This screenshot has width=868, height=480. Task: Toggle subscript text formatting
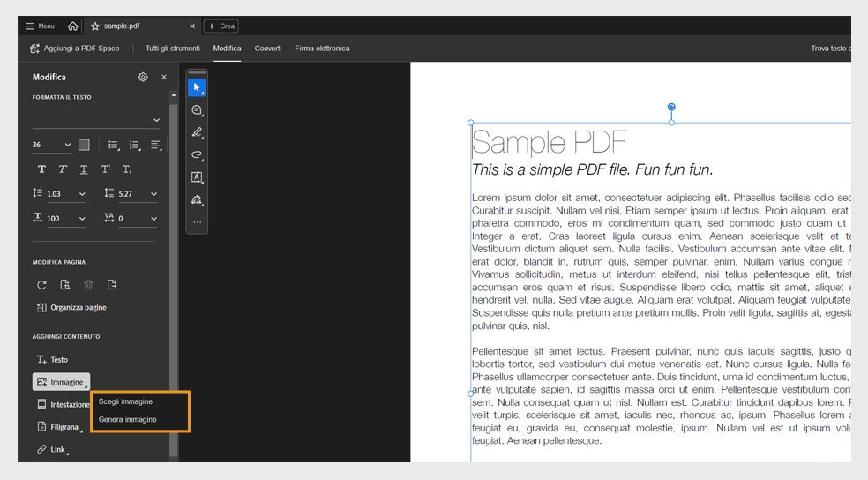pos(127,169)
